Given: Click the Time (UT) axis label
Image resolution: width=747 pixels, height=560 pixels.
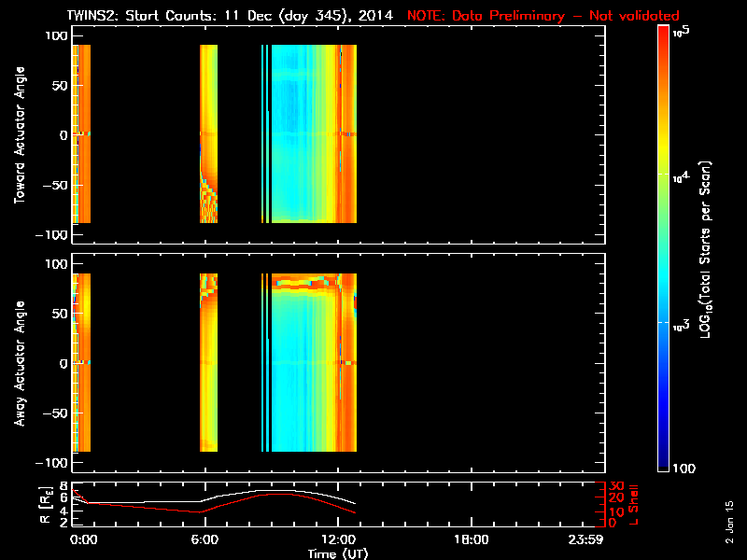Looking at the screenshot, I should coord(340,553).
